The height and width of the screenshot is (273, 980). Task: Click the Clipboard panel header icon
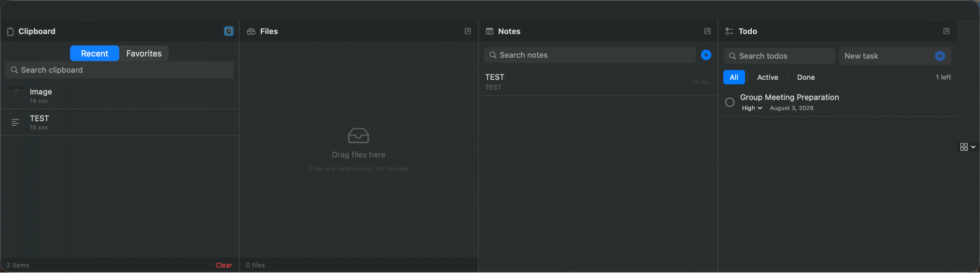click(10, 32)
